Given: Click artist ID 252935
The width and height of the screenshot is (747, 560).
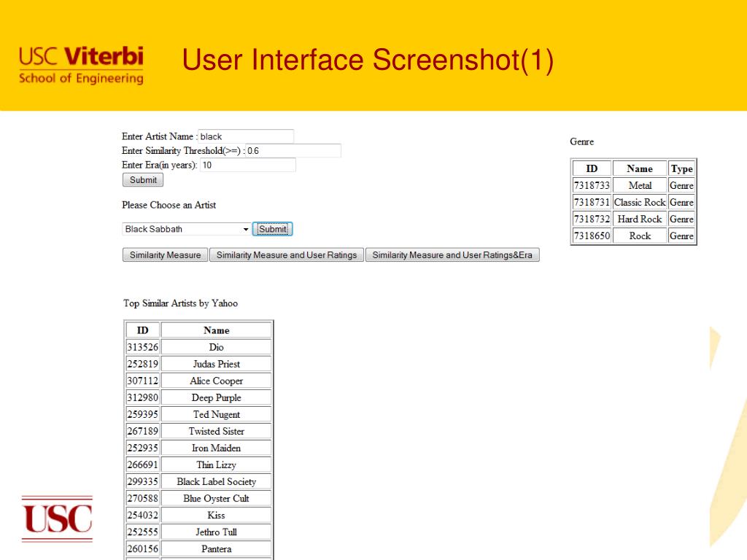Looking at the screenshot, I should [142, 448].
